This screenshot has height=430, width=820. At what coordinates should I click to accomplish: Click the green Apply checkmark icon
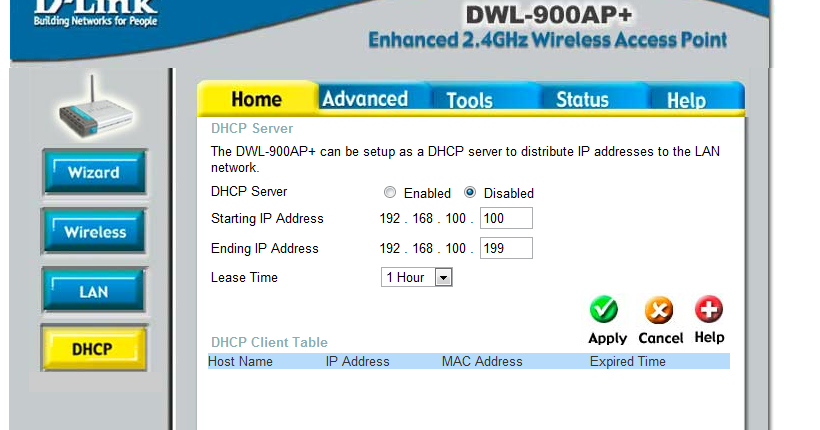coord(604,309)
